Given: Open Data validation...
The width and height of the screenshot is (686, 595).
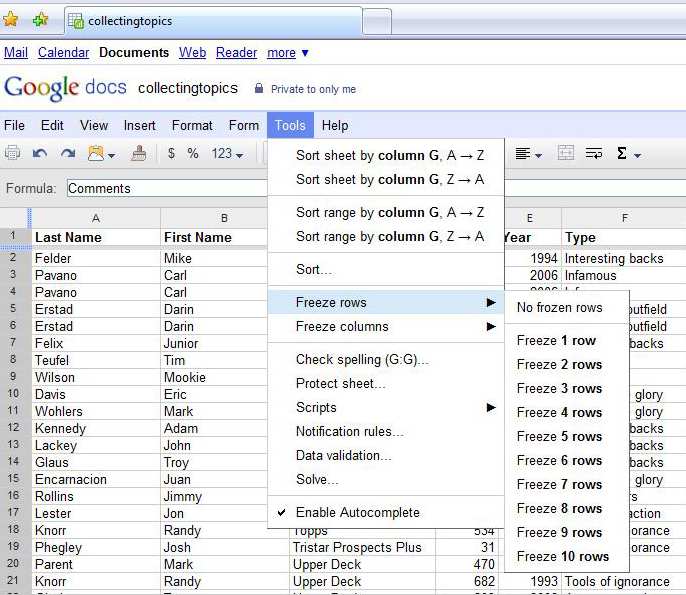Looking at the screenshot, I should tap(386, 455).
